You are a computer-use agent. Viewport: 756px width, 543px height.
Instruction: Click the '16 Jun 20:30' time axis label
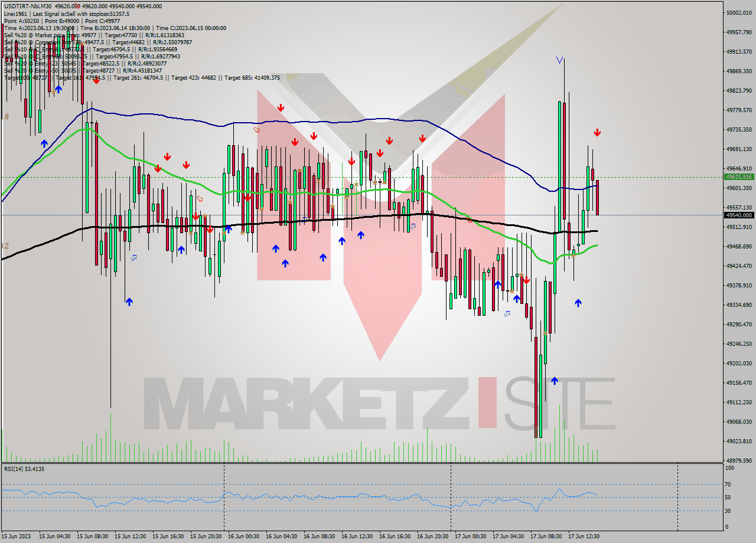432,537
